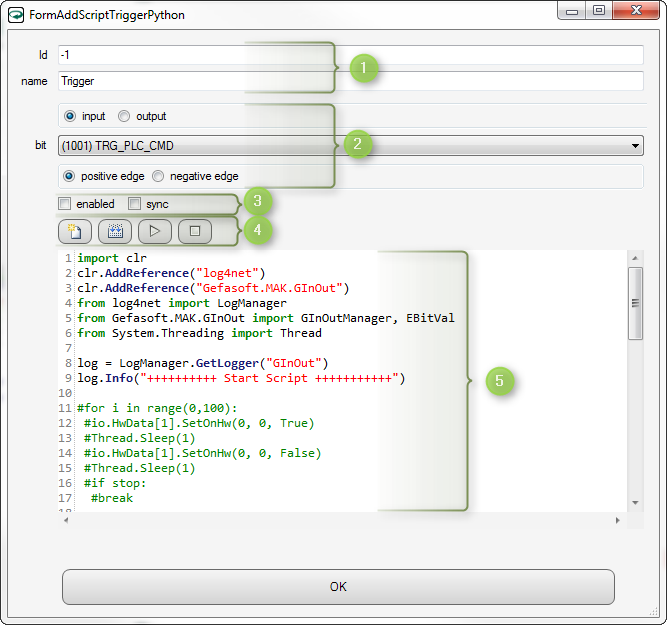Run the script with the play button
Image resolution: width=667 pixels, height=625 pixels.
coord(155,231)
